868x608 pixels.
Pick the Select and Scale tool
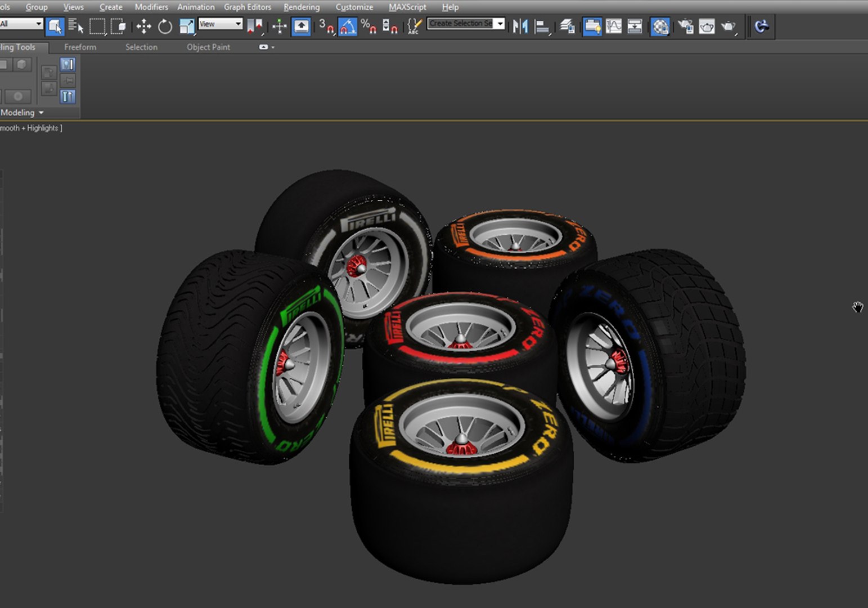pyautogui.click(x=186, y=26)
